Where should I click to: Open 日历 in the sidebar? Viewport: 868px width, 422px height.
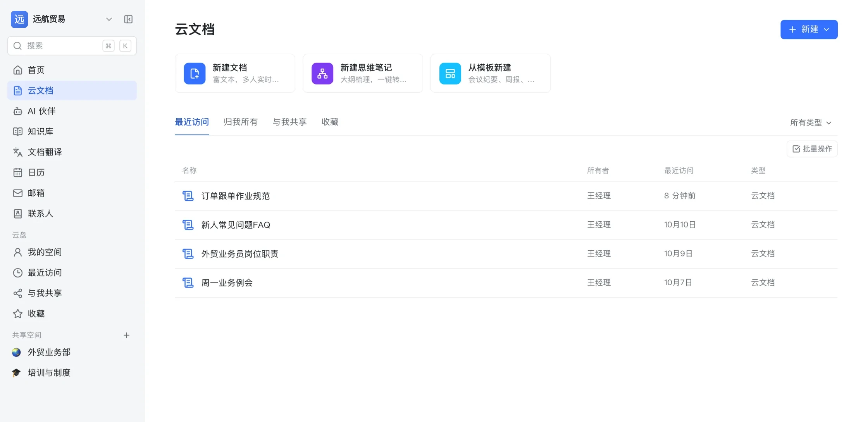click(x=72, y=173)
